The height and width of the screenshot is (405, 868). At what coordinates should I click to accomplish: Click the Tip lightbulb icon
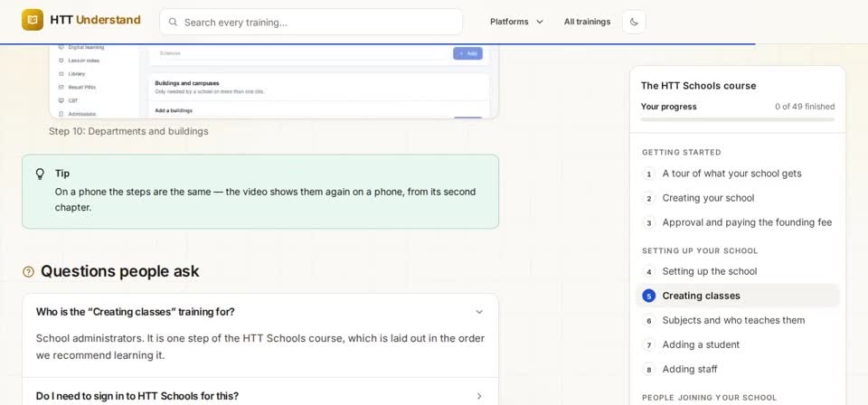coord(40,174)
